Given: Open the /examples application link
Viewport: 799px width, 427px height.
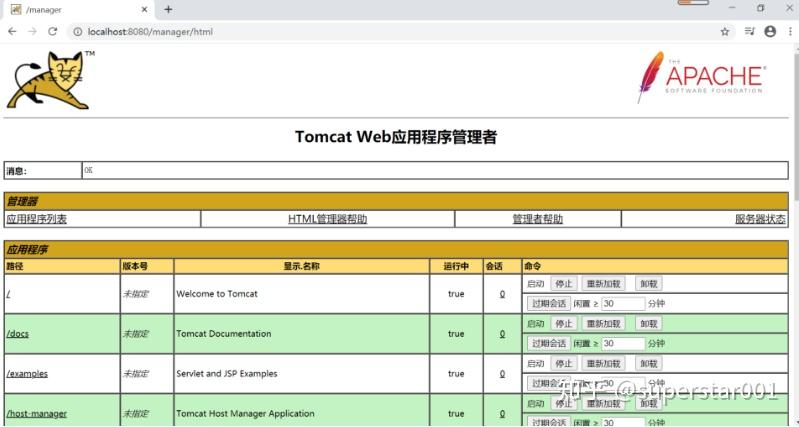Looking at the screenshot, I should (27, 373).
